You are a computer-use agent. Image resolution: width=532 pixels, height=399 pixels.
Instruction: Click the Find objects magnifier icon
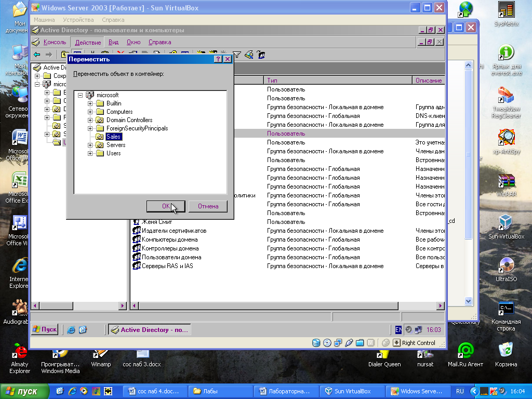(249, 55)
